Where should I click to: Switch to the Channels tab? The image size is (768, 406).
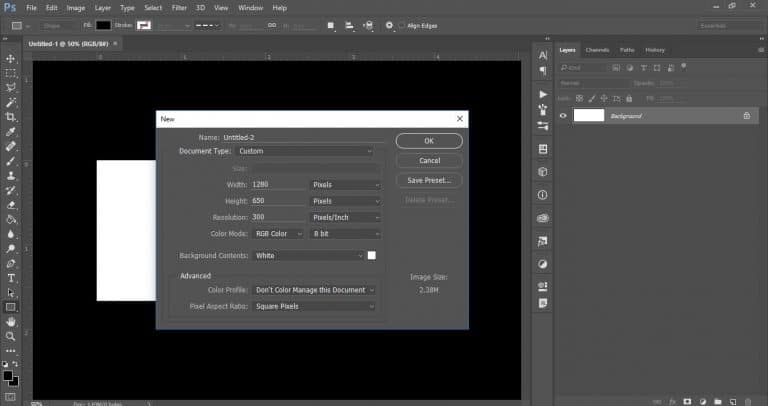pos(597,49)
